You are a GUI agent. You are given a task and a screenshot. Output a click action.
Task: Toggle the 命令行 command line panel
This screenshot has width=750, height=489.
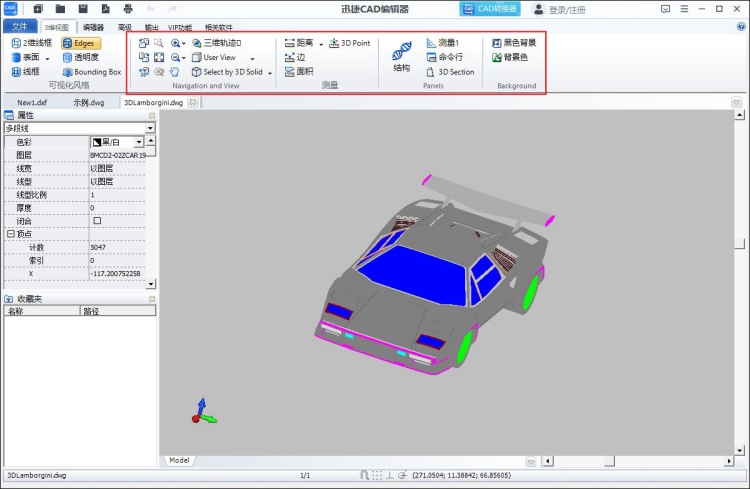tap(444, 57)
